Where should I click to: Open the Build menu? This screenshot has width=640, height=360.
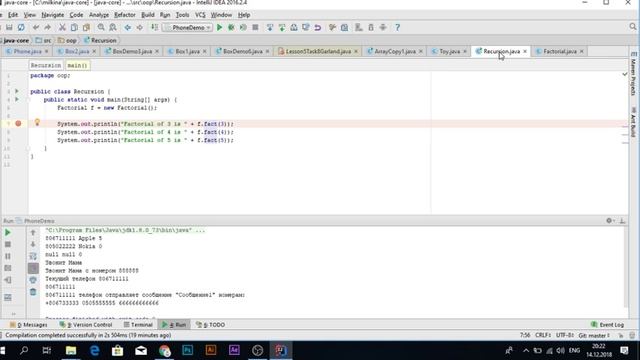point(148,15)
